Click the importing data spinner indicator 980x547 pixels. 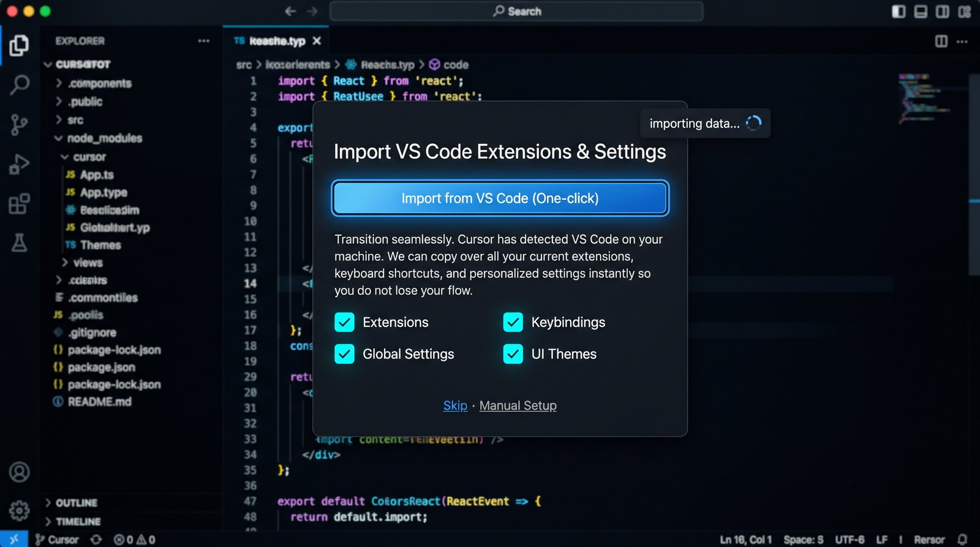click(x=753, y=123)
